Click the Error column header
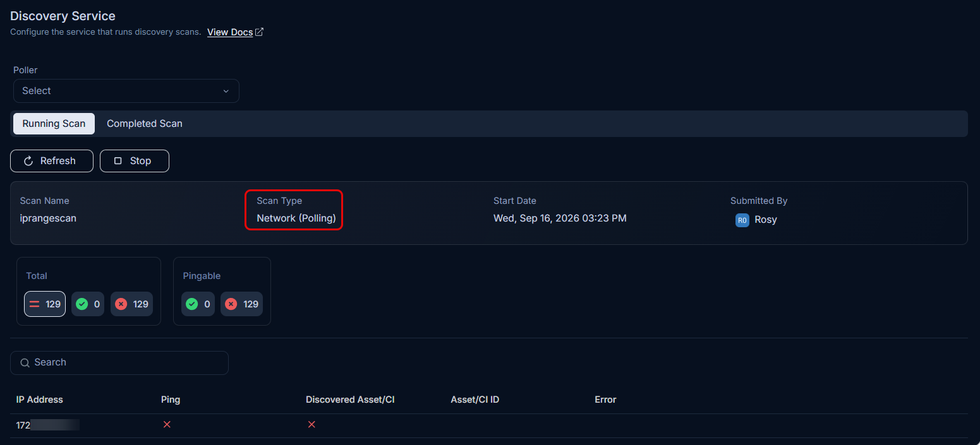This screenshot has height=445, width=980. point(605,400)
